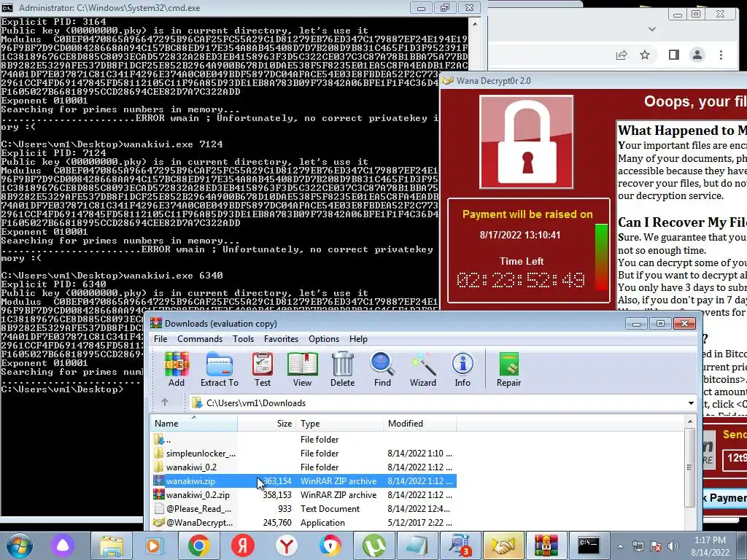747x560 pixels.
Task: Launch Windows Media Player from taskbar
Action: click(x=153, y=545)
